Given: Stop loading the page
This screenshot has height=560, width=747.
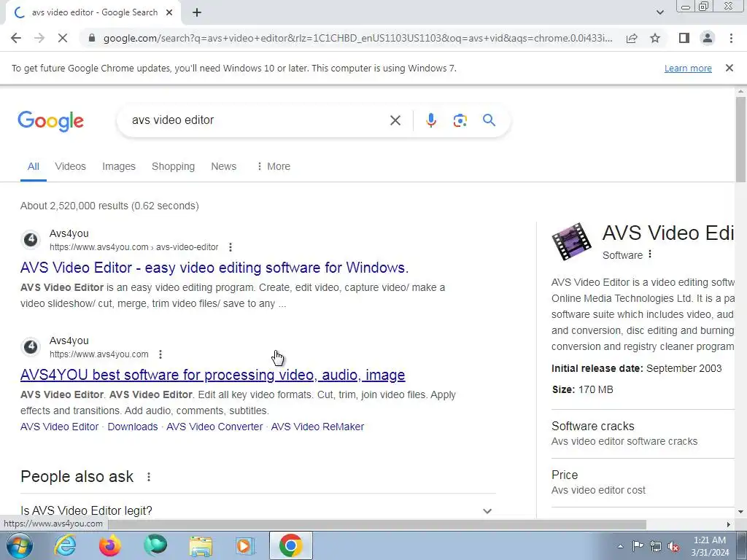Looking at the screenshot, I should [x=63, y=38].
